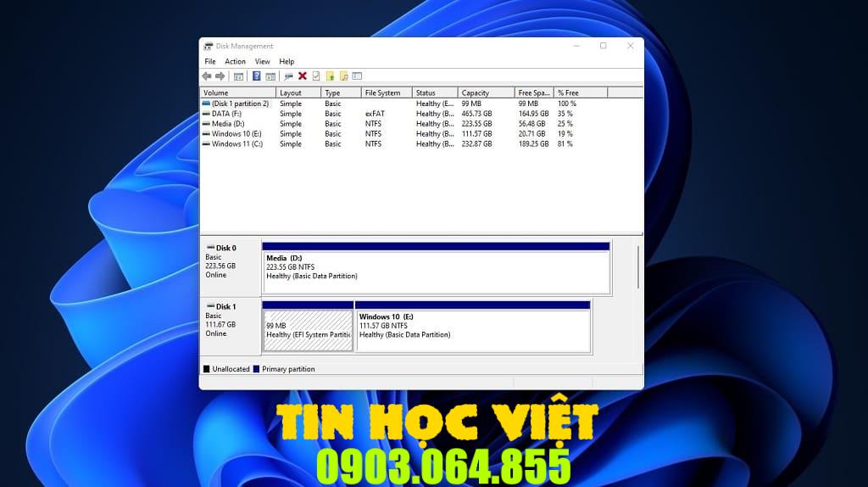Click the yellow folder with green arrow icon
The image size is (868, 487).
[x=331, y=76]
